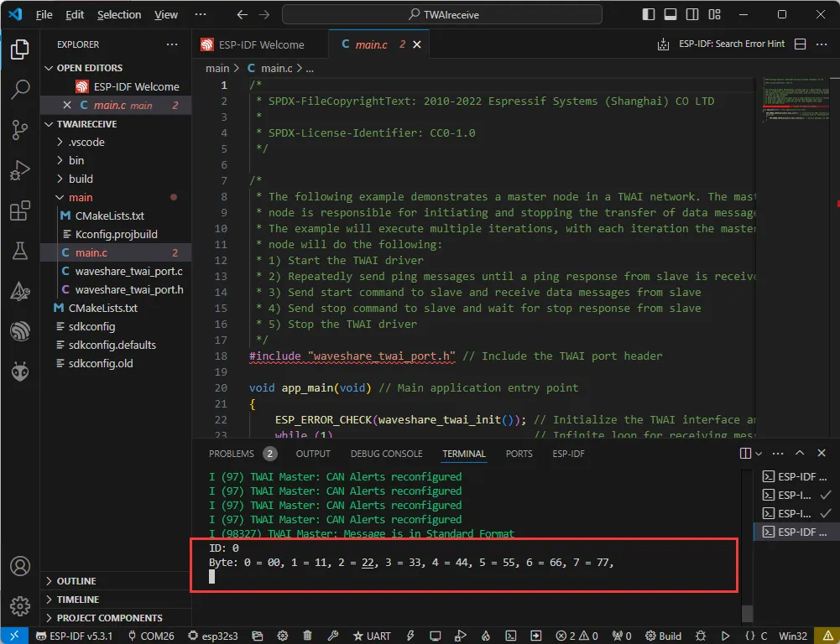Open the Source Control view

[19, 127]
